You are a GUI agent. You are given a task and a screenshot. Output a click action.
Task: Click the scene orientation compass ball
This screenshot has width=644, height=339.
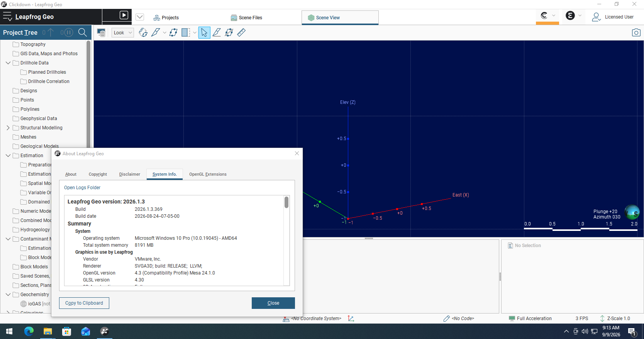632,212
